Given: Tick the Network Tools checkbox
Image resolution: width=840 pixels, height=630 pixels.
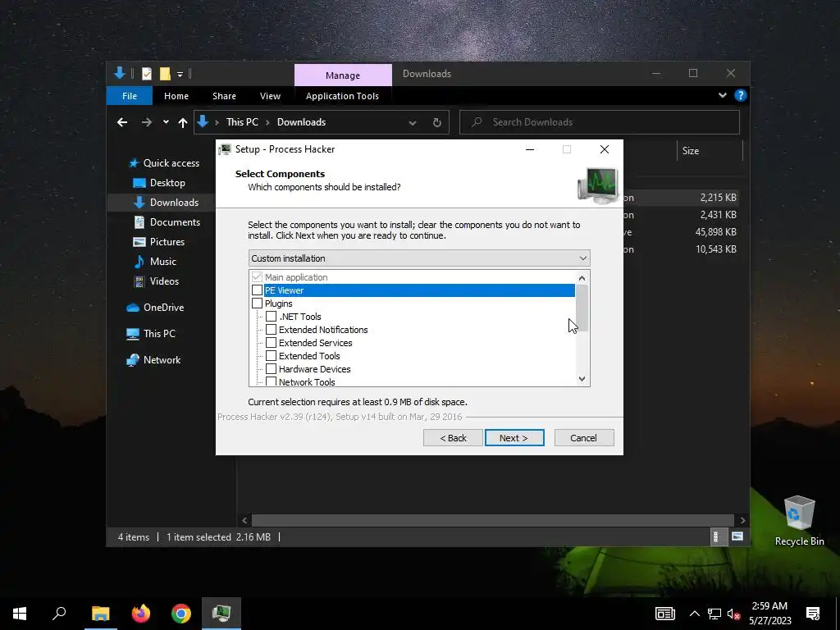Looking at the screenshot, I should pos(271,381).
